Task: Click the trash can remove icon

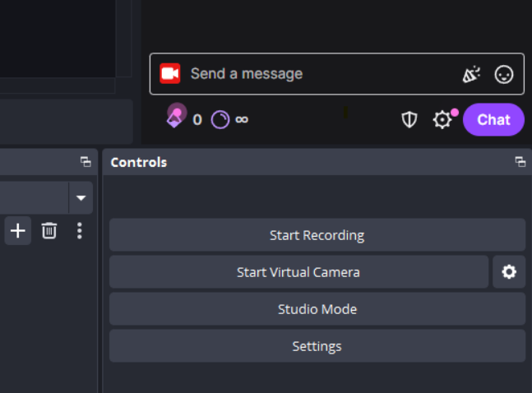Action: coord(49,231)
